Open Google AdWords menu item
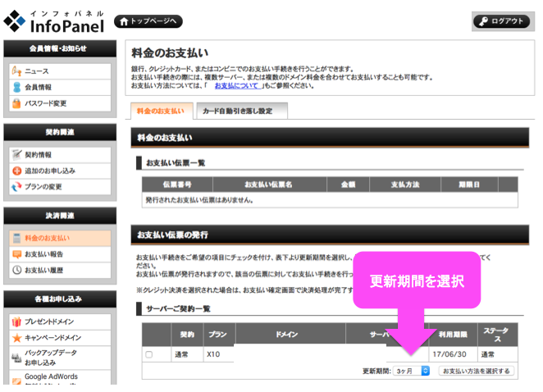Screen dimensions: 543x392 click(60, 377)
